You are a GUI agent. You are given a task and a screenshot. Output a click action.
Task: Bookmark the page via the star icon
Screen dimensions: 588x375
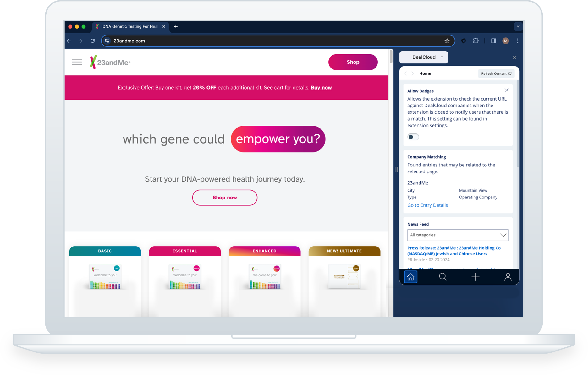(x=447, y=41)
